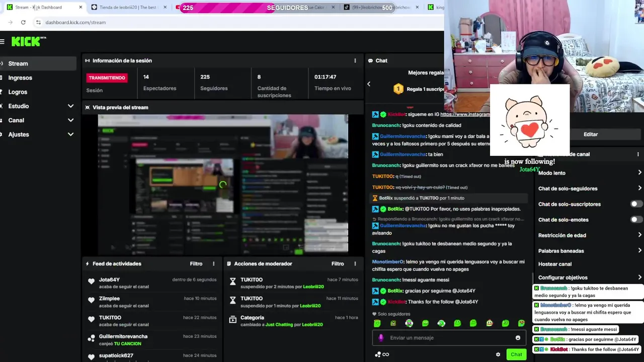Click the Categoría icon in moderator actions
This screenshot has width=644, height=362.
(x=232, y=319)
